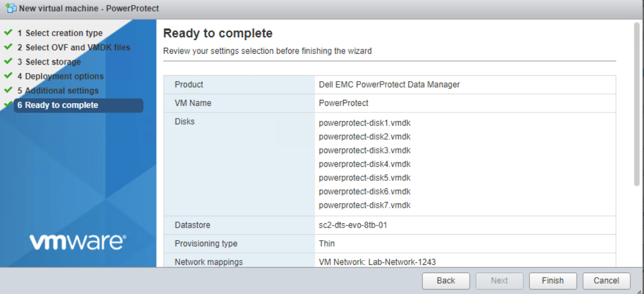Select the powerprotect-disk1.vmdk entry
644x294 pixels.
365,123
